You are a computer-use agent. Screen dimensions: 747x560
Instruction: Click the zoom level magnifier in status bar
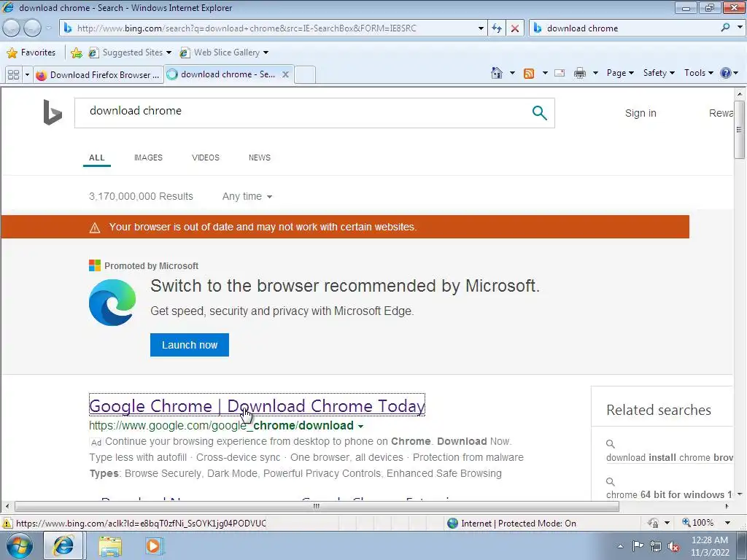(x=686, y=522)
